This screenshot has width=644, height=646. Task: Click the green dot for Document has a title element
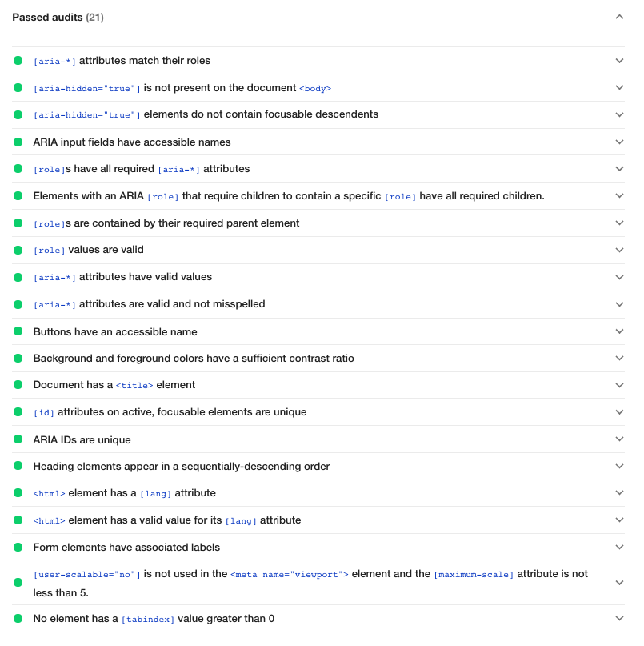click(18, 385)
